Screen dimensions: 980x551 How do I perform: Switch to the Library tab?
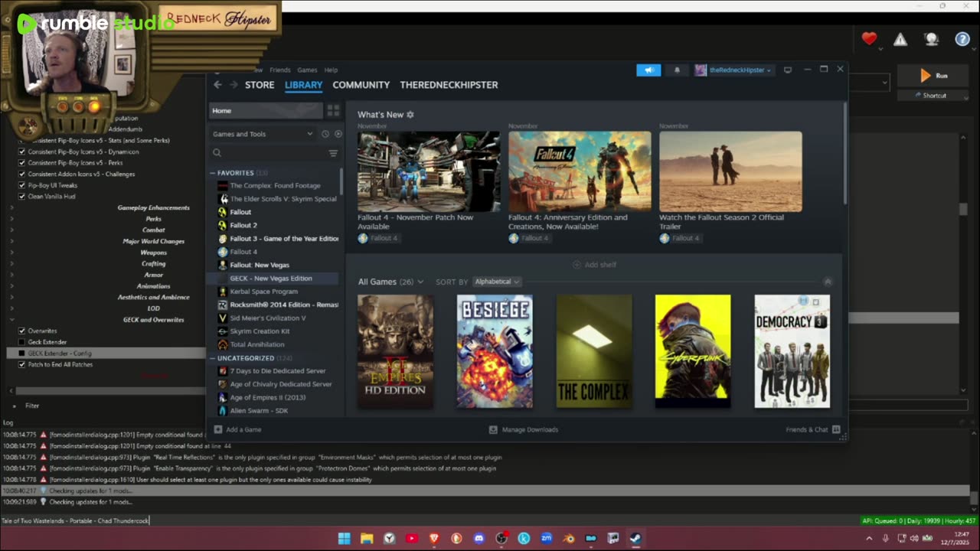click(x=303, y=85)
